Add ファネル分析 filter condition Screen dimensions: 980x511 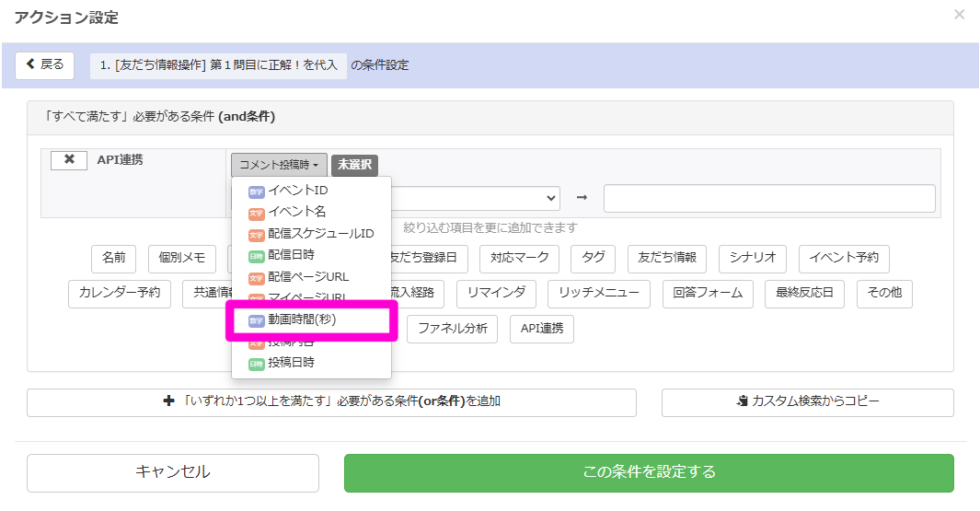click(453, 329)
